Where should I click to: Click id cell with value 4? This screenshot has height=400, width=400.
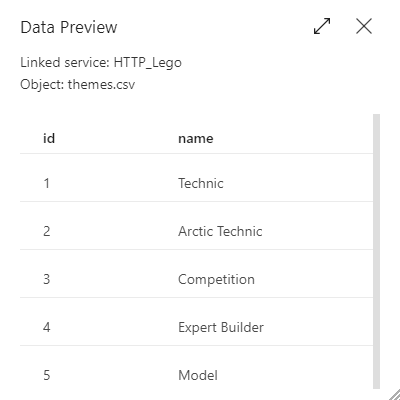coord(47,327)
